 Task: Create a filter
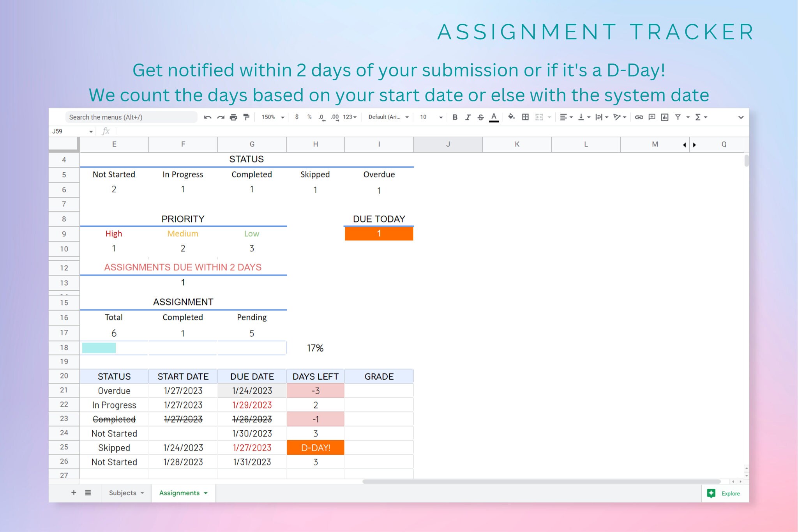678,117
